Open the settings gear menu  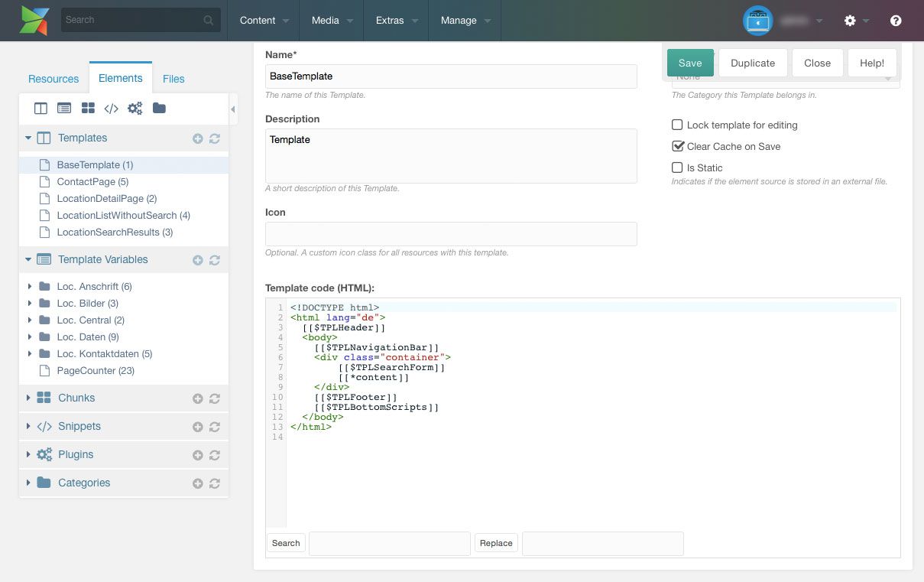coord(850,21)
